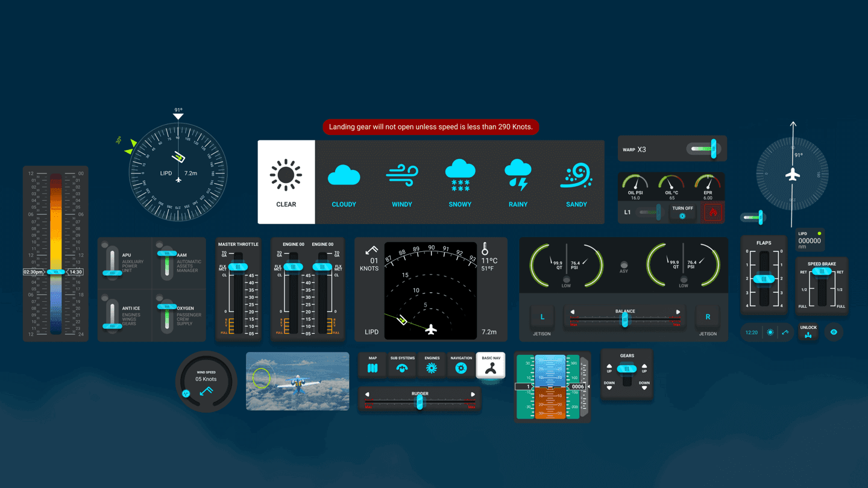The width and height of the screenshot is (868, 488).
Task: Click the Balance left arrow
Action: pos(573,312)
